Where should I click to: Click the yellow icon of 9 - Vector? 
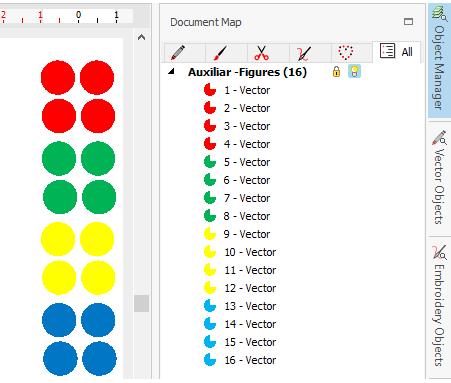tap(210, 234)
